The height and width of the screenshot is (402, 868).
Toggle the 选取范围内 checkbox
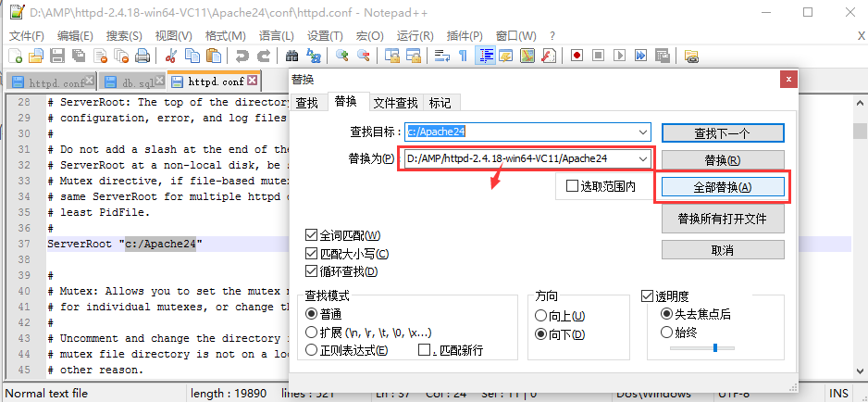click(573, 186)
